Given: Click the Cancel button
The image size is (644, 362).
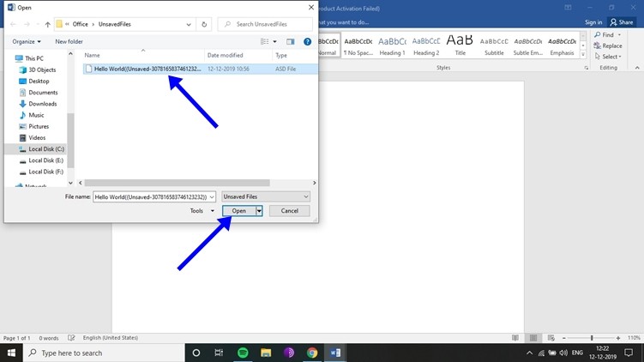Looking at the screenshot, I should (x=290, y=211).
